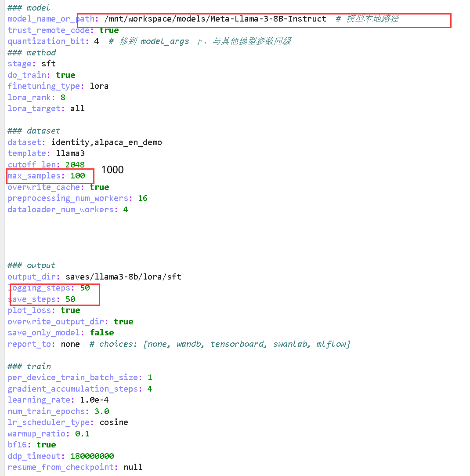Click the finetuning_type: lora line

point(58,86)
